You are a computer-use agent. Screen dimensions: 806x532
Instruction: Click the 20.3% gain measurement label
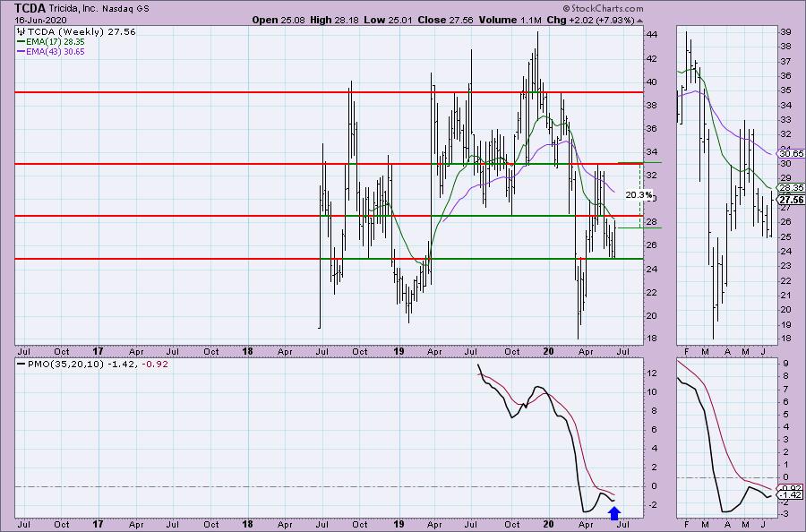[639, 195]
